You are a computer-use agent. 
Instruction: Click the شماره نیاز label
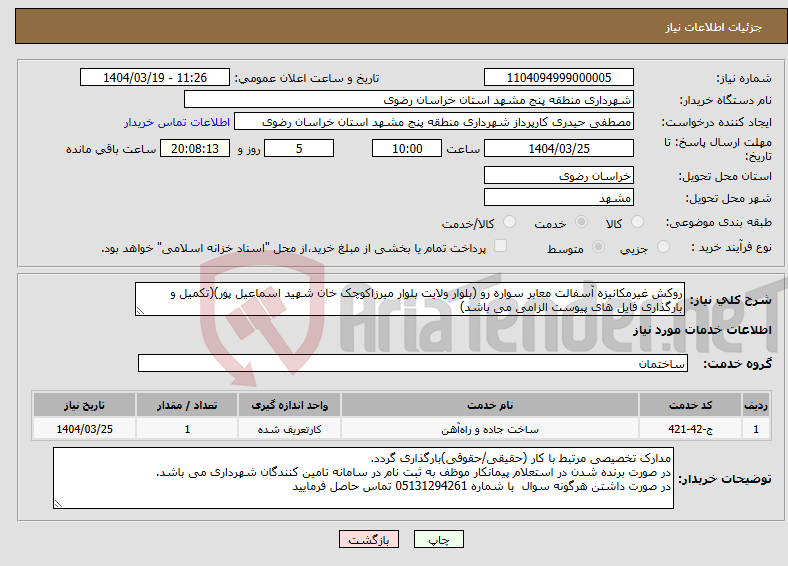(744, 78)
